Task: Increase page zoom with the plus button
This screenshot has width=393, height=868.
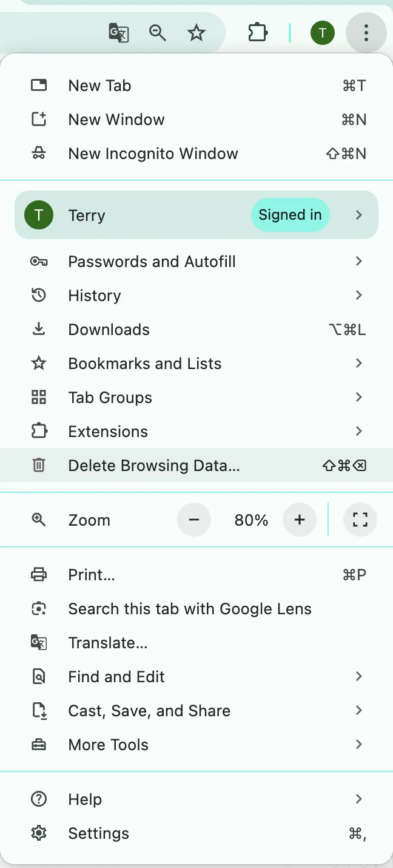Action: 299,520
